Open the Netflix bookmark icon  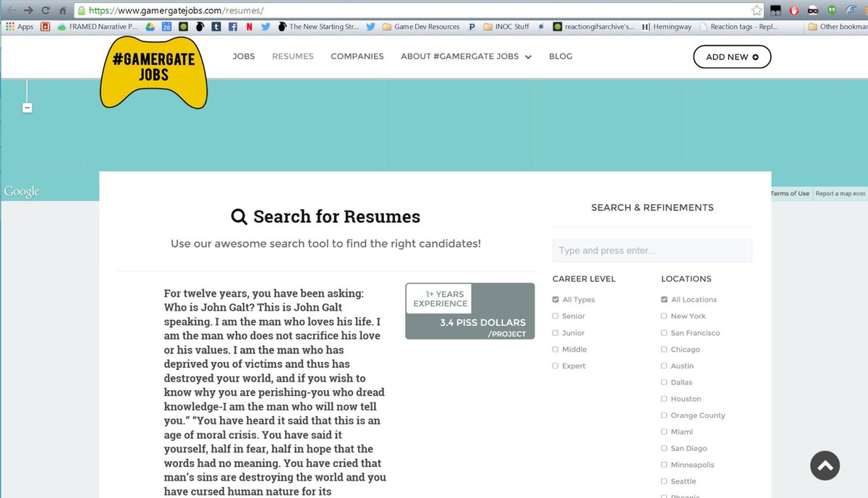[250, 27]
